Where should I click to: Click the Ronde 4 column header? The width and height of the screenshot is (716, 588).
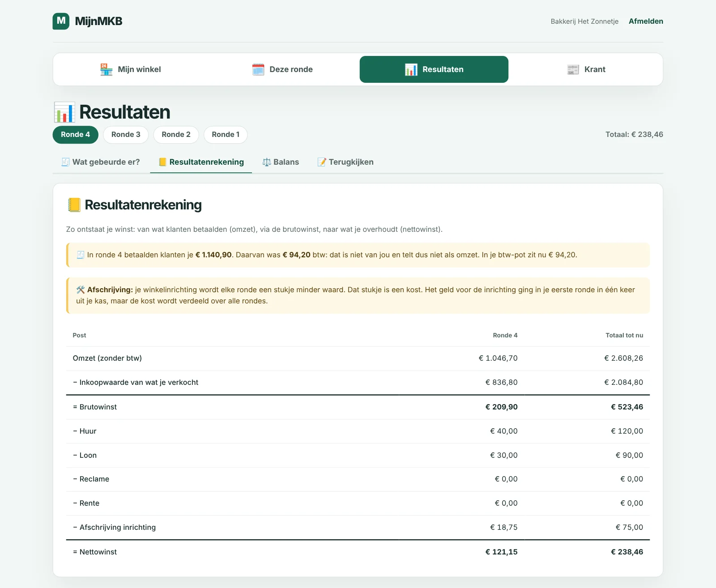(505, 335)
